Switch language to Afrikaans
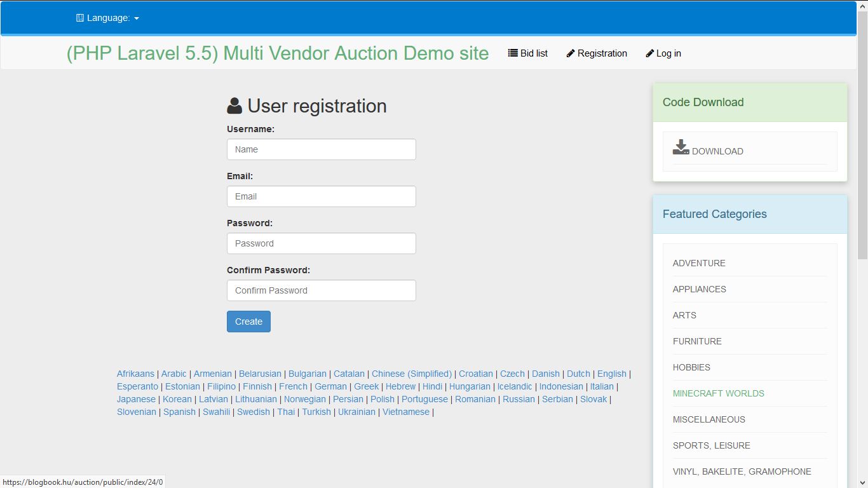The width and height of the screenshot is (868, 488). [x=135, y=374]
